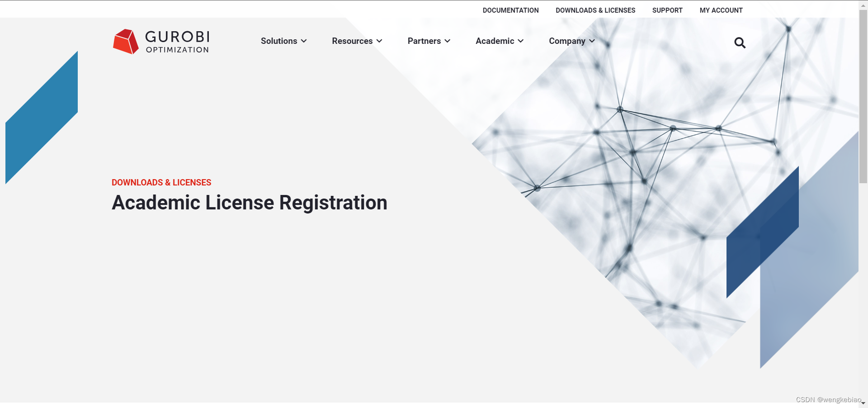Select the Solutions menu item
868x408 pixels.
point(279,41)
